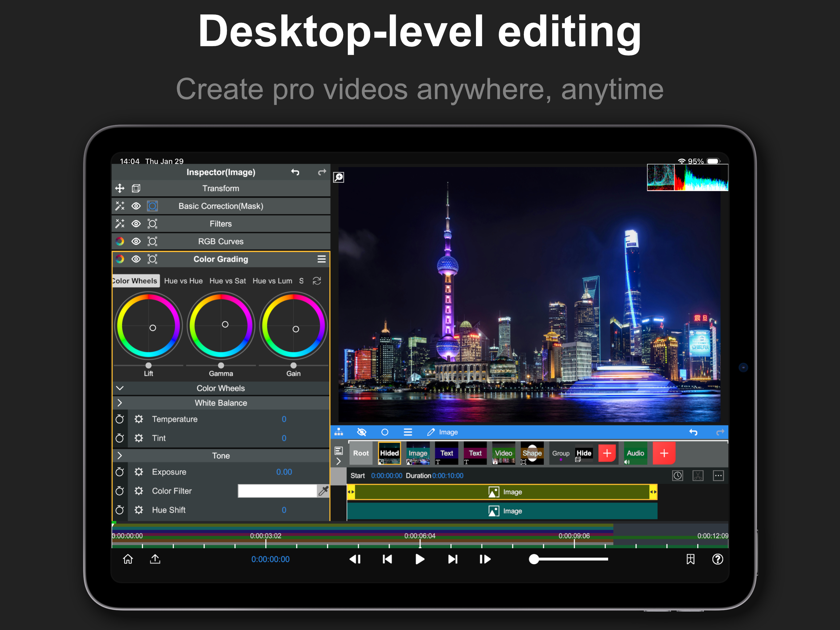Collapse the Color Wheels section chevron
Screen dimensions: 840x630
(x=120, y=388)
